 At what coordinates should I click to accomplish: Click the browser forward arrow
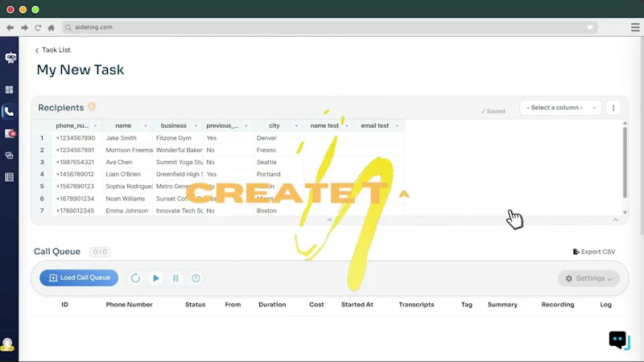point(24,27)
